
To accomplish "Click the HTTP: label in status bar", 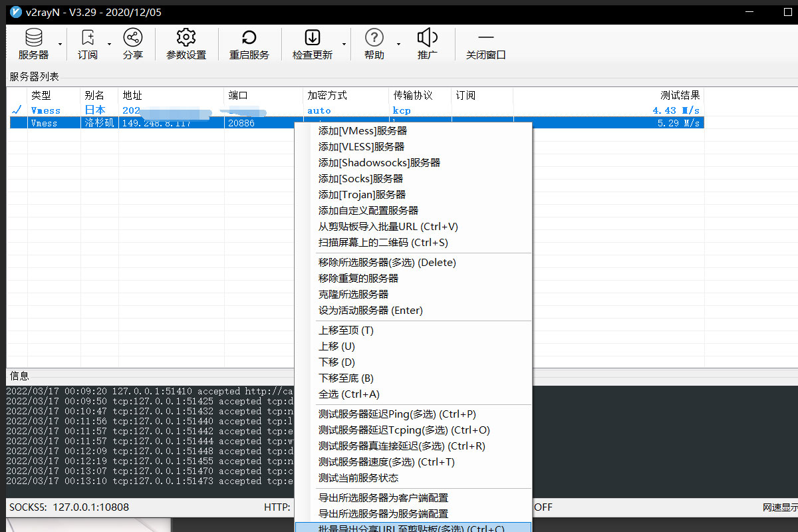I will (x=277, y=507).
